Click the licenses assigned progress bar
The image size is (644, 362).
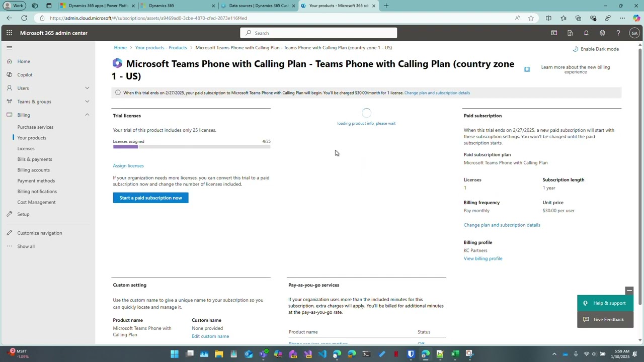click(192, 147)
